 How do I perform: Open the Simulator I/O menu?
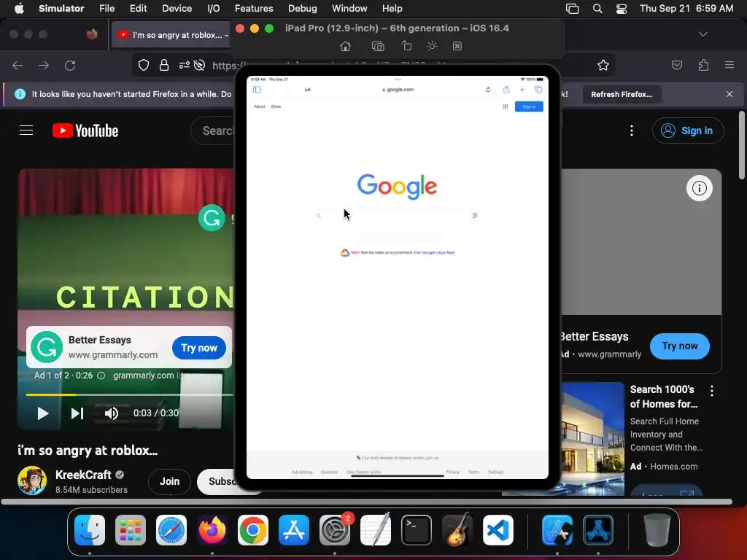tap(214, 9)
